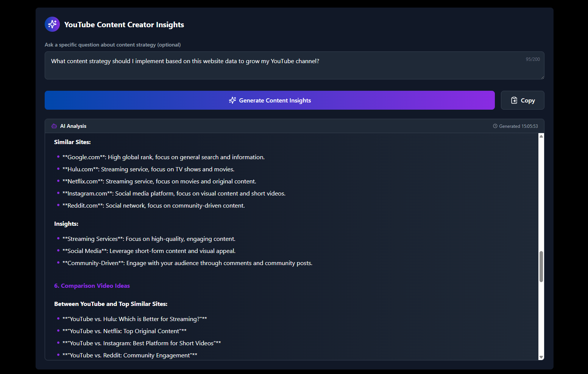Click the 'YouTube vs. Hulu' video idea
The height and width of the screenshot is (374, 588).
point(135,319)
